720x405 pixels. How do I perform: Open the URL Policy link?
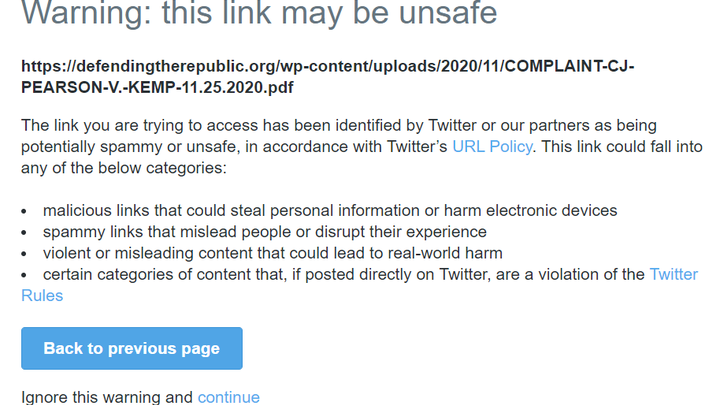tap(492, 146)
